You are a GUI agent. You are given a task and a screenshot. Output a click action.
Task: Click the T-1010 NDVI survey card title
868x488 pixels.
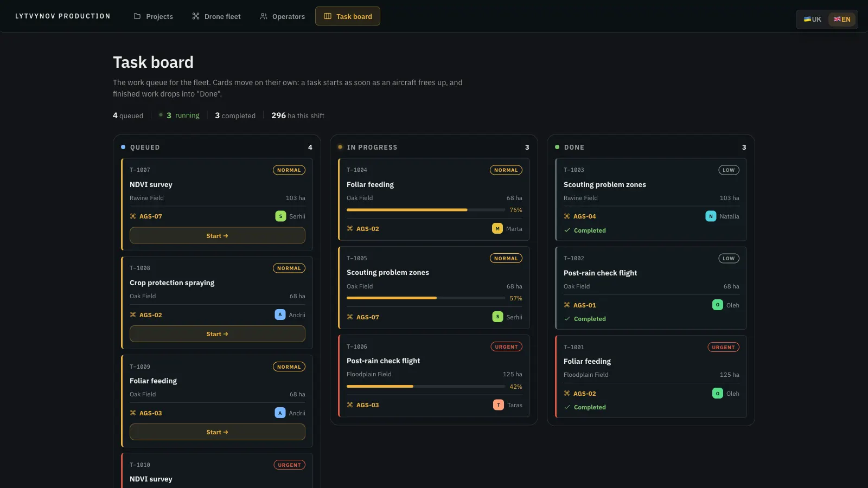click(151, 479)
